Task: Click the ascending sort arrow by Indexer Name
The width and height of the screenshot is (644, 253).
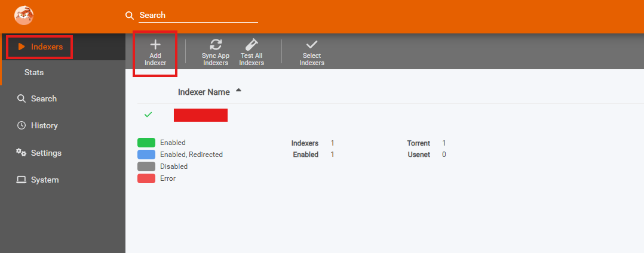Action: click(239, 91)
